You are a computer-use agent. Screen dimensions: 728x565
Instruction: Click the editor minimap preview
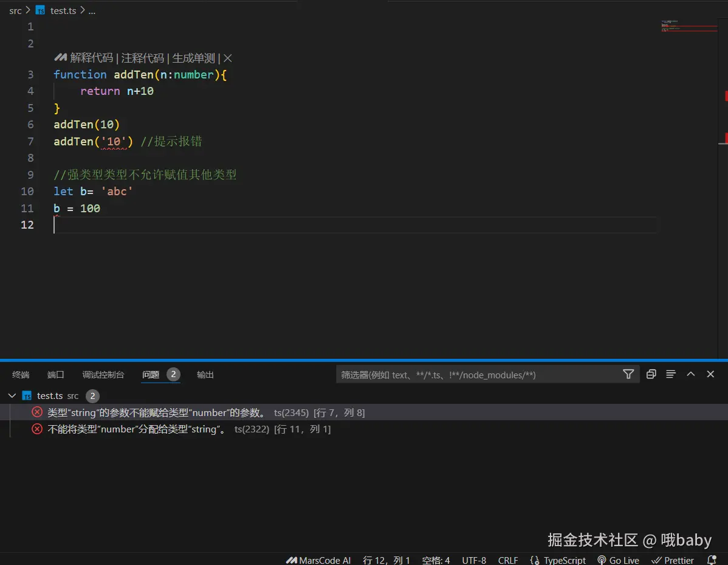[689, 26]
